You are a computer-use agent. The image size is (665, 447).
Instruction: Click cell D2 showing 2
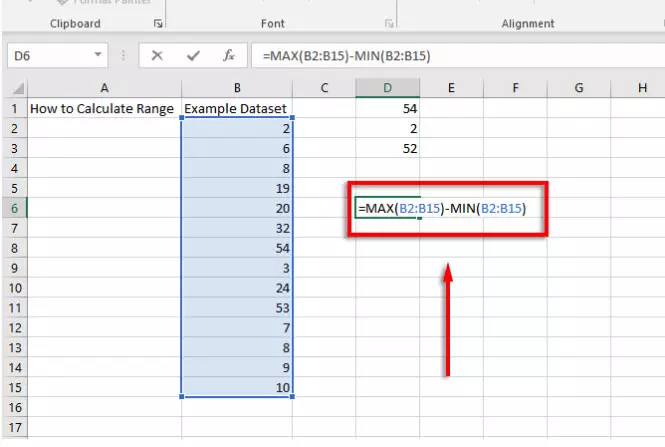coord(388,129)
